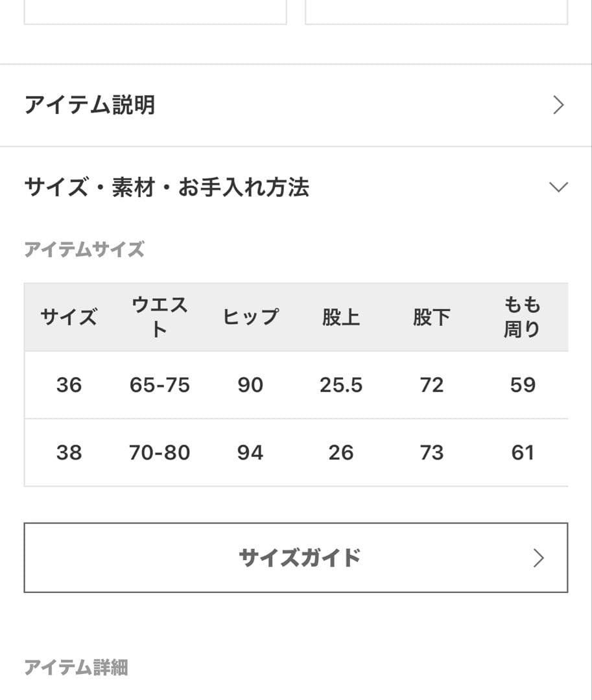The height and width of the screenshot is (700, 592).
Task: Select the size 38 row label
Action: [x=69, y=452]
